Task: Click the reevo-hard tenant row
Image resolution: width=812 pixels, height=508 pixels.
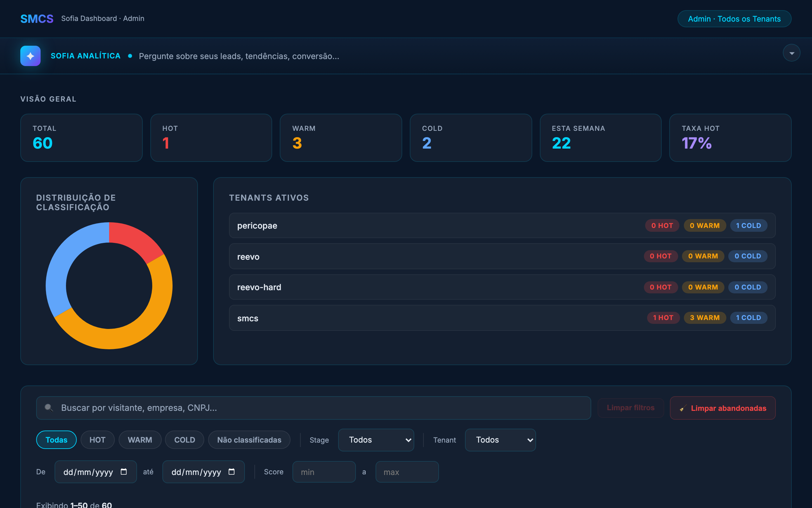Action: pos(502,287)
